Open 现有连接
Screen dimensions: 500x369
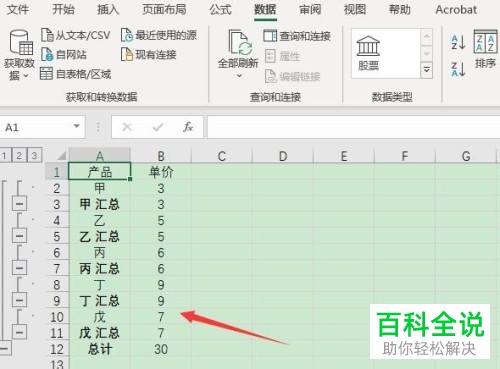click(149, 54)
